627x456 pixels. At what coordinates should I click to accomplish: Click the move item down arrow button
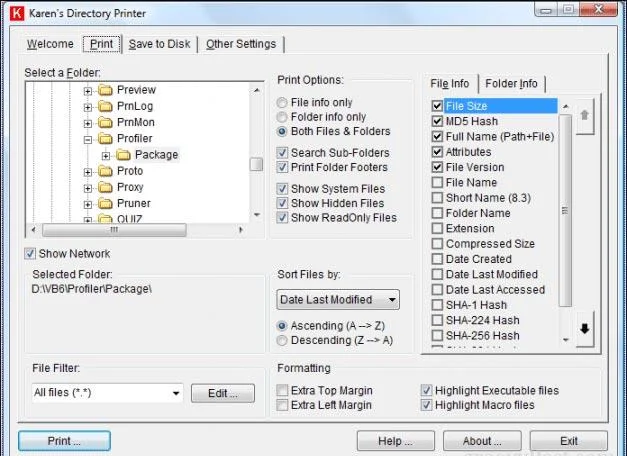[x=585, y=329]
